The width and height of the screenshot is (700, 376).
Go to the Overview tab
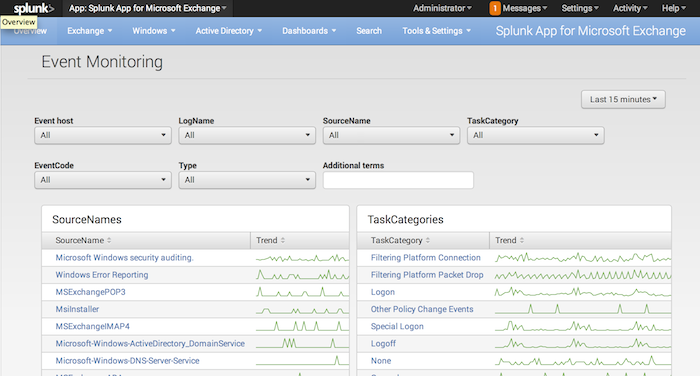tap(30, 31)
